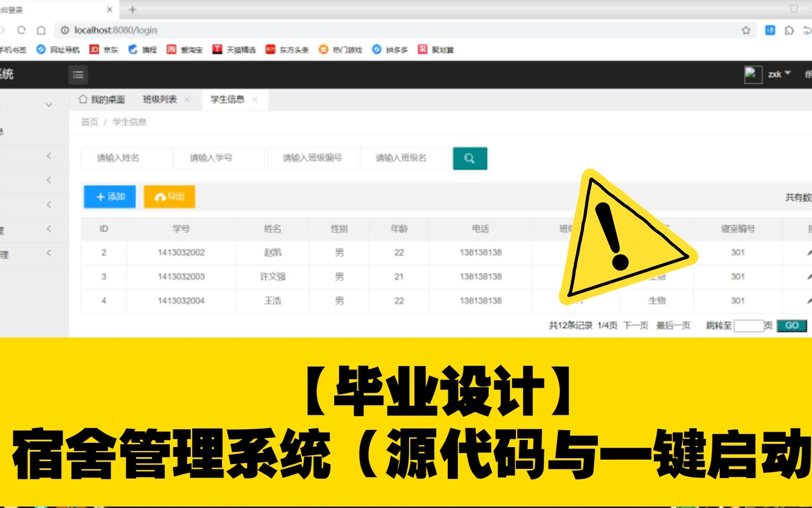Collapse the sidebar with the hamburger icon
This screenshot has height=508, width=812.
coord(78,75)
